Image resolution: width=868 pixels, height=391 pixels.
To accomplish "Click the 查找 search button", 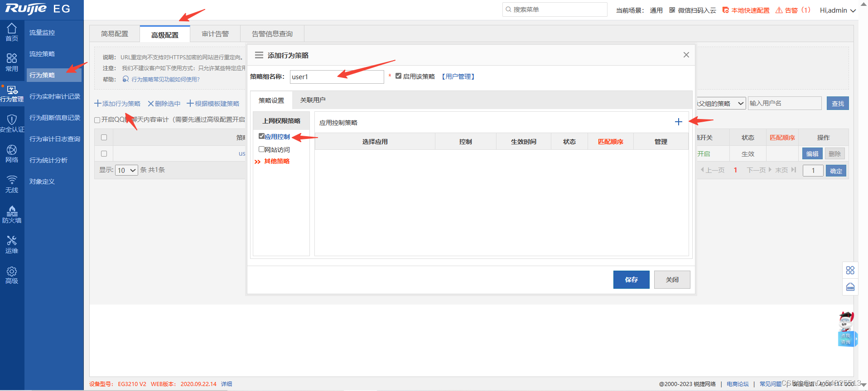I will click(x=838, y=103).
